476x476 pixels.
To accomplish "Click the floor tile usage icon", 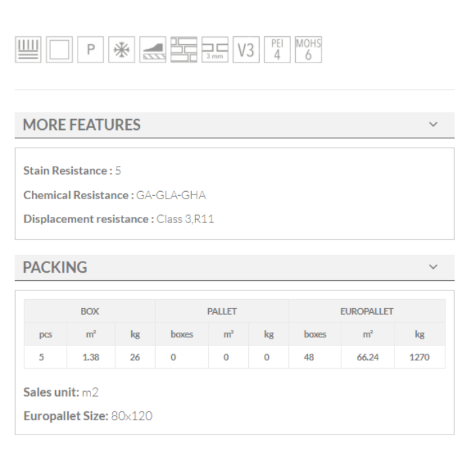I will click(27, 51).
